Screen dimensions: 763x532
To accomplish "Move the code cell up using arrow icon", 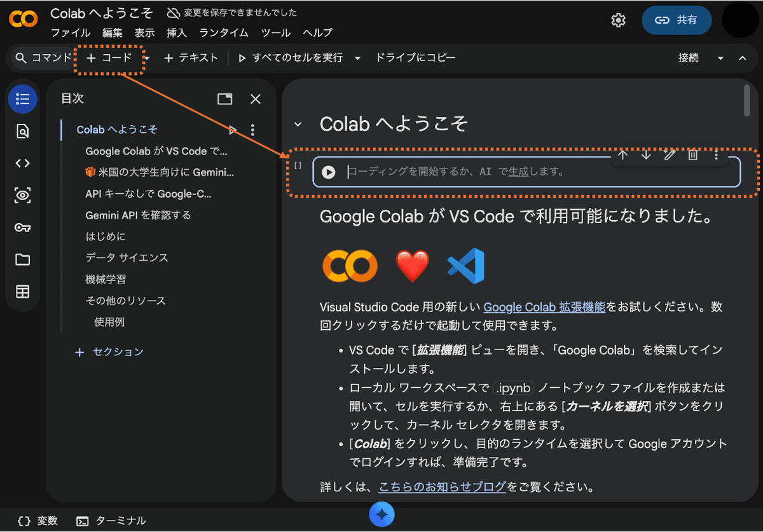I will [623, 154].
